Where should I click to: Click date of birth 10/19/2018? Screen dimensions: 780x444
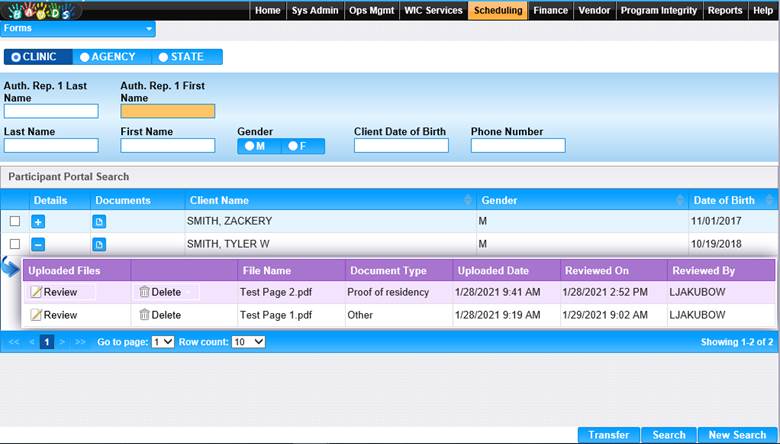tap(716, 244)
